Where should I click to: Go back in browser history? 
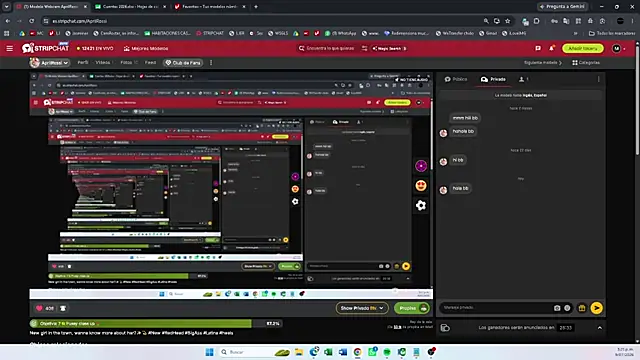8,21
